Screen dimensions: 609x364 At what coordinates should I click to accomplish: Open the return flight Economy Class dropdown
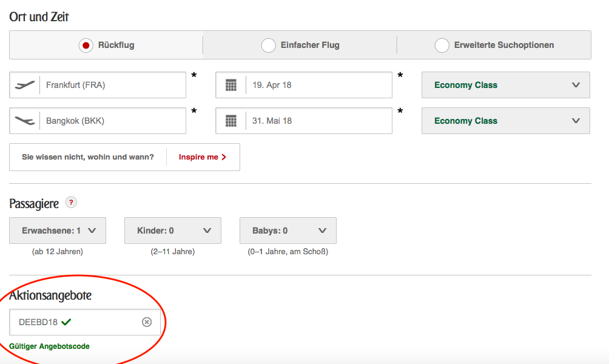point(505,121)
